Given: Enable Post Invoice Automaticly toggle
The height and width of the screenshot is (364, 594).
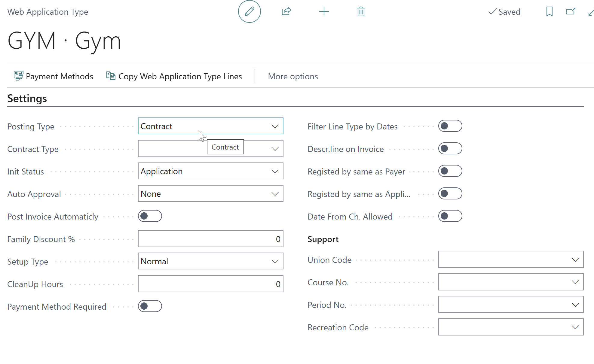Looking at the screenshot, I should click(150, 216).
